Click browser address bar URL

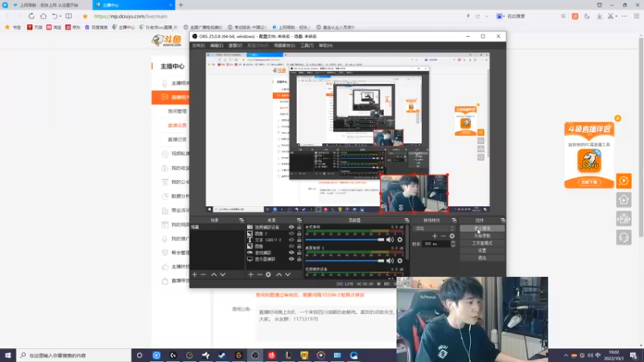tap(130, 16)
